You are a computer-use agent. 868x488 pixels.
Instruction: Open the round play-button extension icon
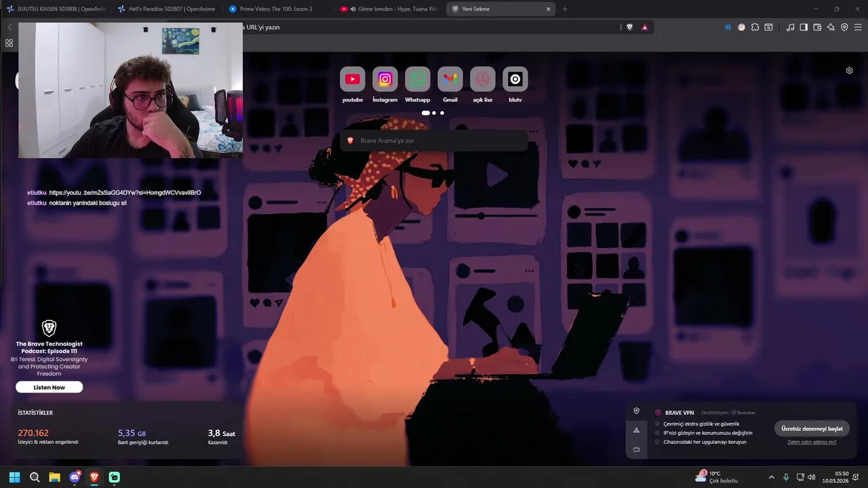coord(741,27)
